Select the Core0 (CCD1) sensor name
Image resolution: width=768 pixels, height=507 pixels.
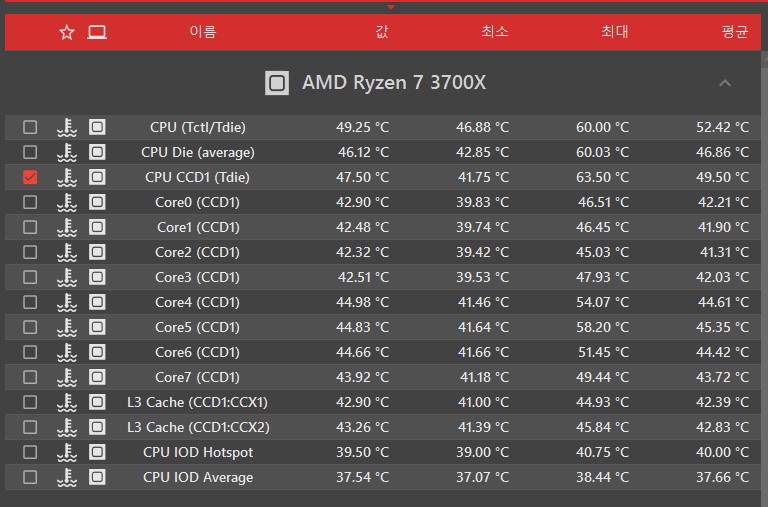197,202
